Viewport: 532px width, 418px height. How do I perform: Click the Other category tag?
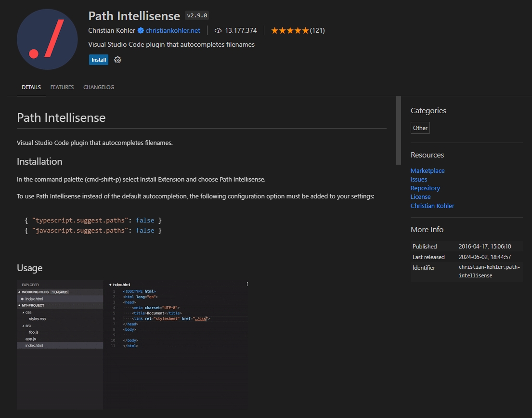click(x=420, y=128)
